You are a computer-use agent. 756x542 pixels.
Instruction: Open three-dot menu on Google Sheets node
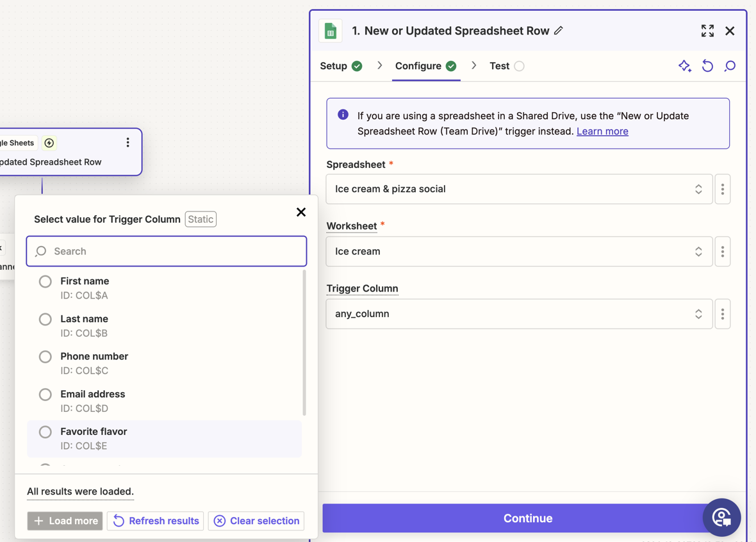pos(127,143)
